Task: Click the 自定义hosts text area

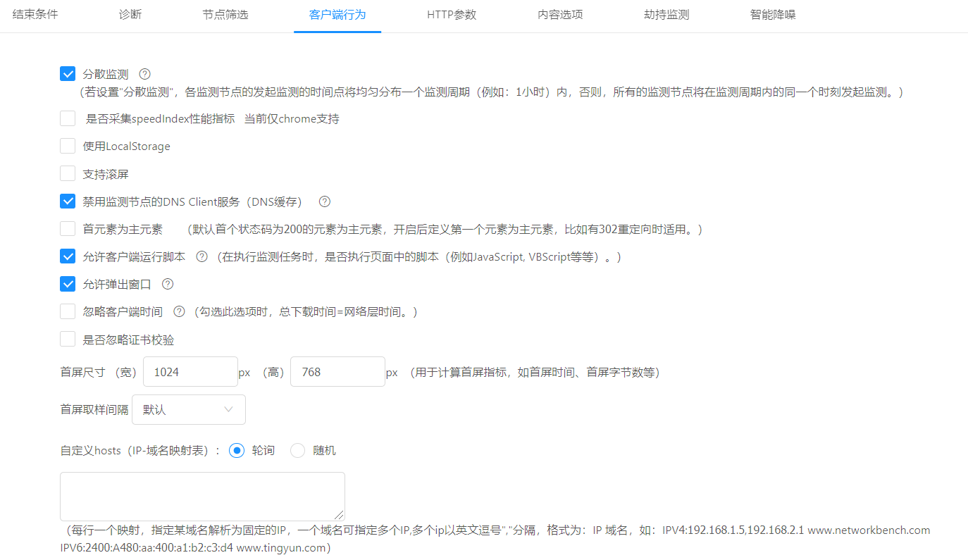Action: click(x=202, y=496)
